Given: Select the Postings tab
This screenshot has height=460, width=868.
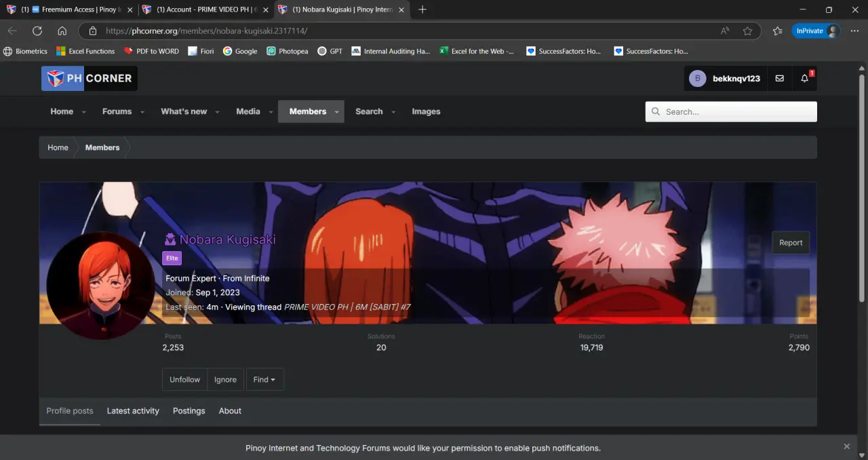Looking at the screenshot, I should point(189,411).
